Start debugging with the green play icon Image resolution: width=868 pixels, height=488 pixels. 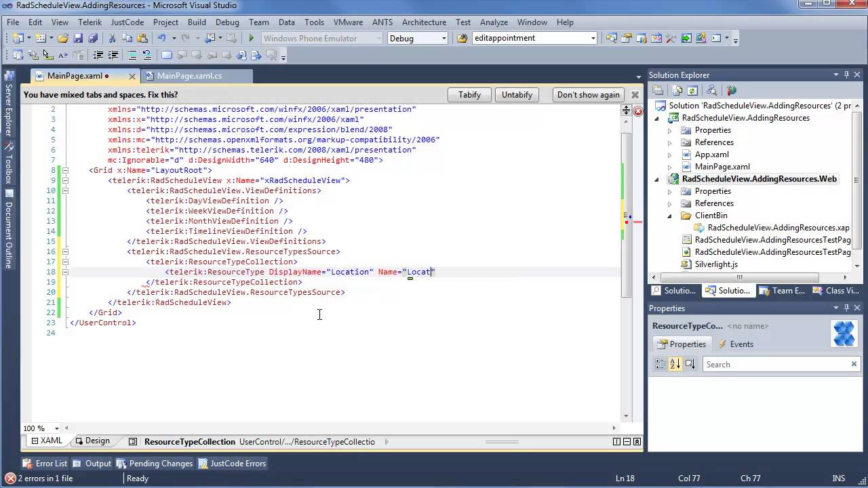point(251,39)
